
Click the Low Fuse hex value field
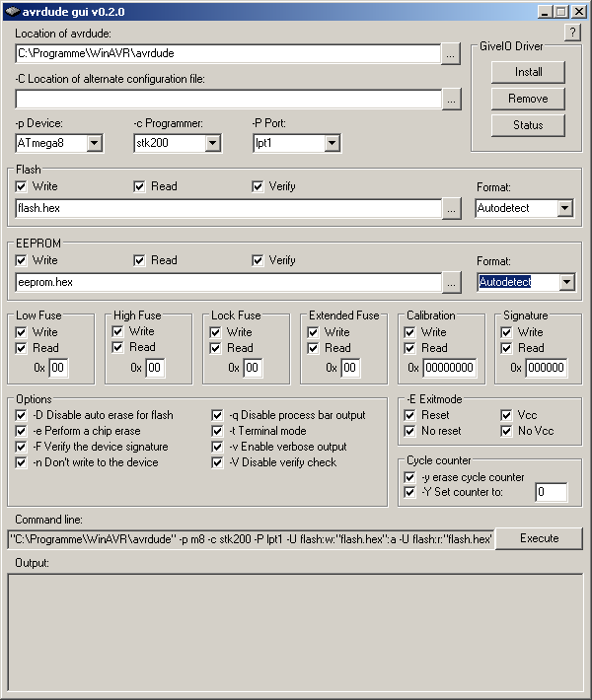point(58,368)
